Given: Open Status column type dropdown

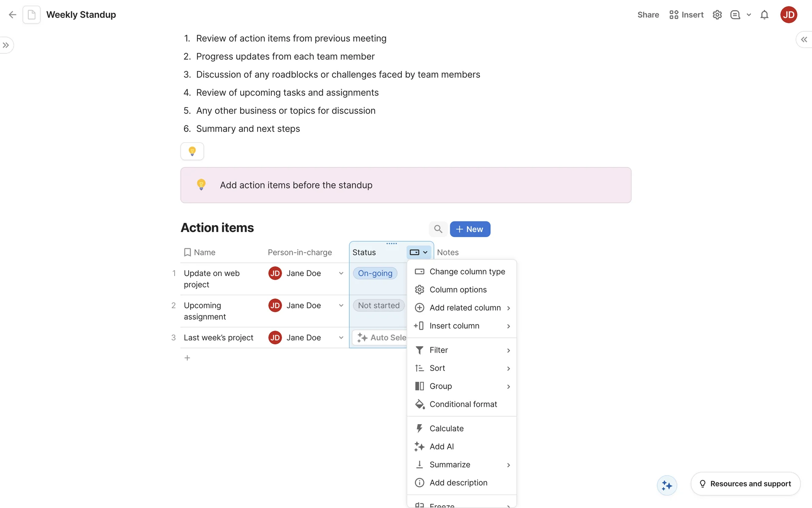Looking at the screenshot, I should pos(419,252).
